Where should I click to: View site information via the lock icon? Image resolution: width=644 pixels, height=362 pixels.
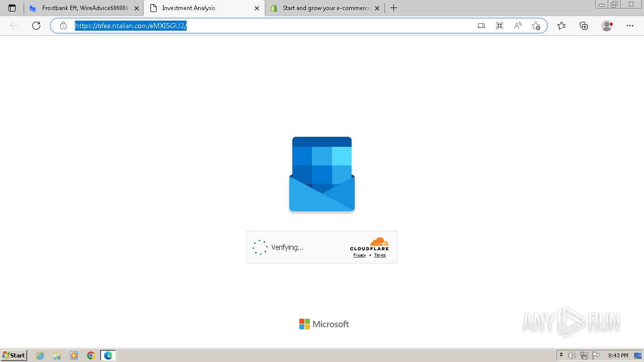pos(63,26)
